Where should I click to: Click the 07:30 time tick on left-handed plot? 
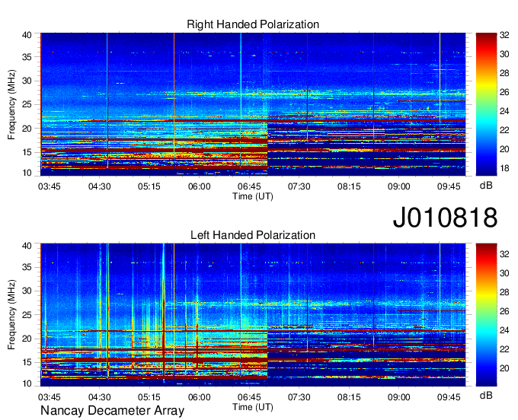[x=299, y=397]
